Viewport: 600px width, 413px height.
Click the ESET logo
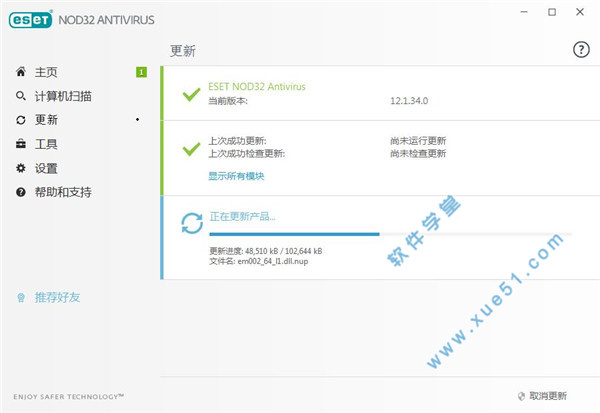tap(30, 20)
